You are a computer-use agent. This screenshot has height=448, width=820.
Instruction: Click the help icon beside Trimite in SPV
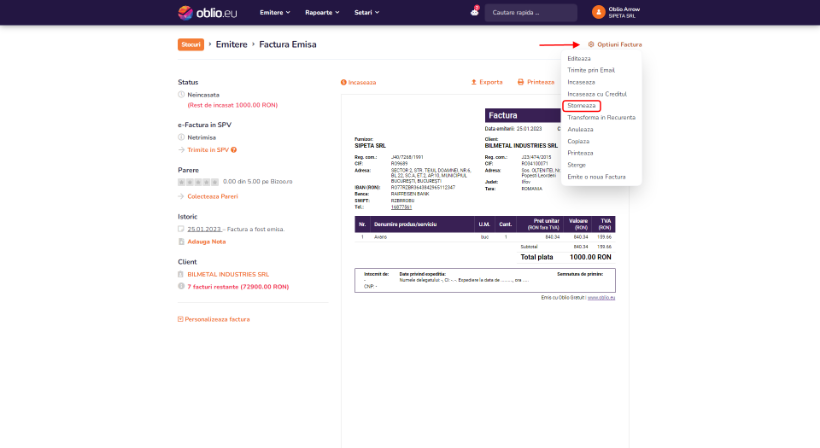234,150
